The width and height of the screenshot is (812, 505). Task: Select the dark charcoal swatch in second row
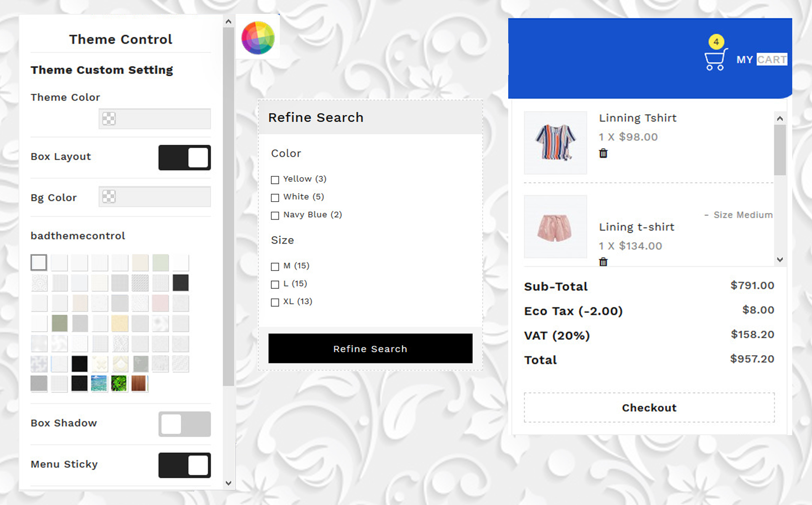pos(180,283)
